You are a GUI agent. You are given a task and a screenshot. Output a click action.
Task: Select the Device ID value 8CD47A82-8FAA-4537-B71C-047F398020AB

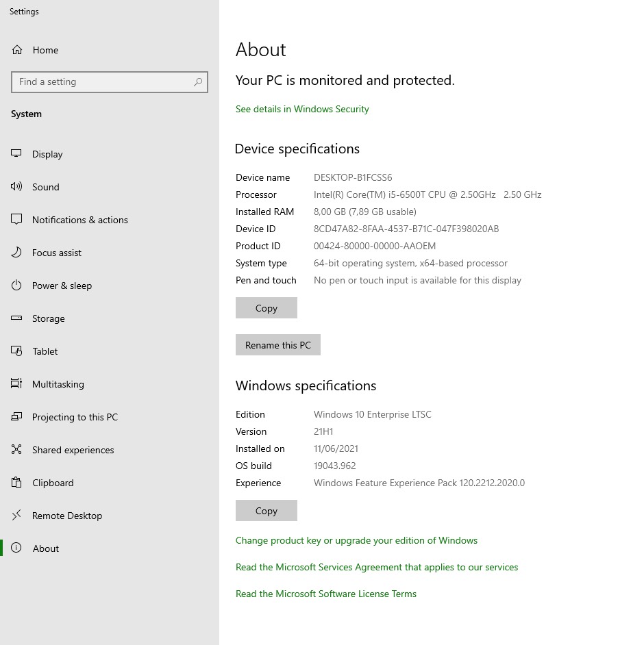coord(406,229)
